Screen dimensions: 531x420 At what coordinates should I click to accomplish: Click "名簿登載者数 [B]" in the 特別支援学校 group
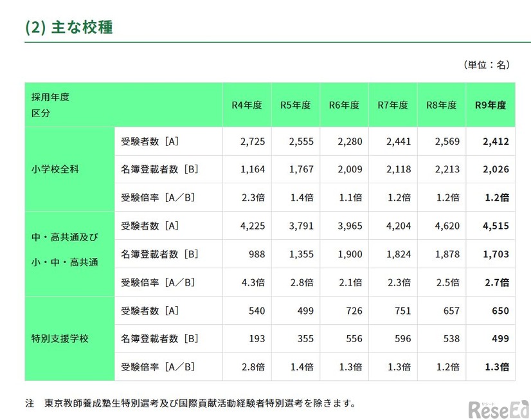(159, 338)
